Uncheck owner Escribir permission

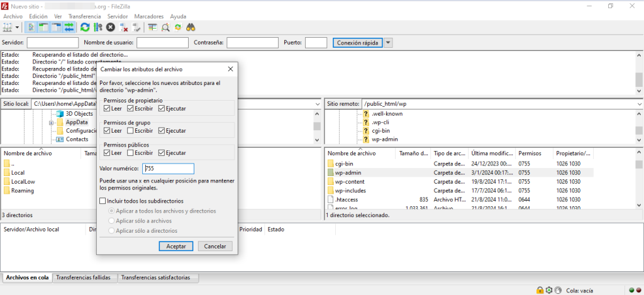pos(130,108)
